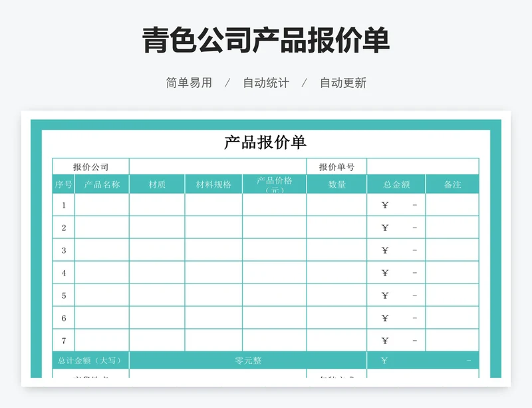Click the 总金额 cell in row 4

coord(396,272)
